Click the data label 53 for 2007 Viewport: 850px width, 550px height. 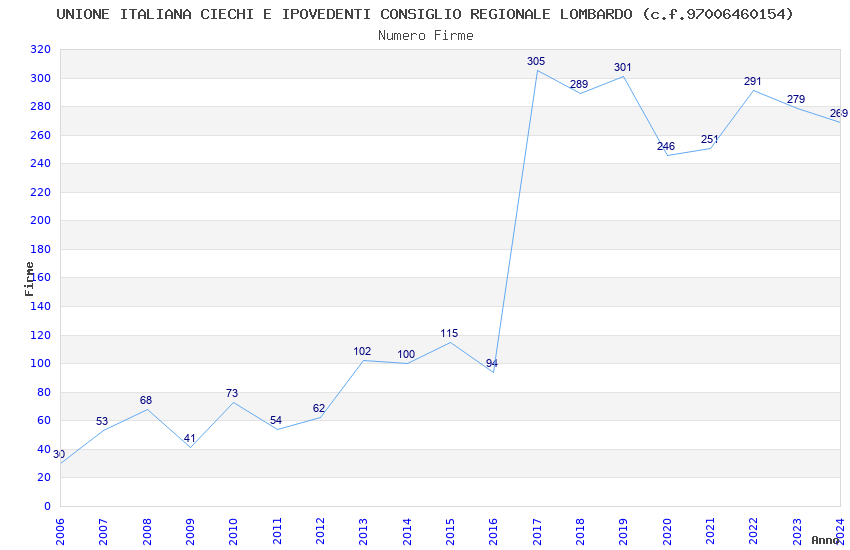[x=102, y=421]
